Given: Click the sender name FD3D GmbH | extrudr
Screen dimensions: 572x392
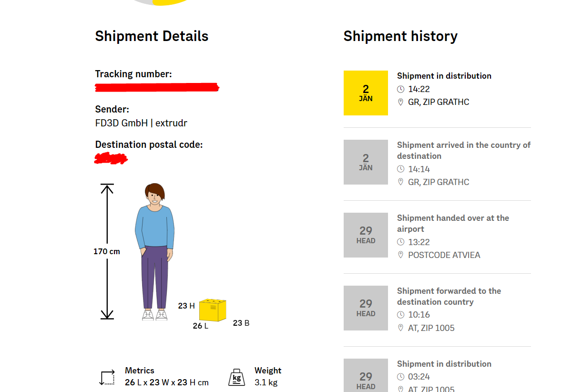Looking at the screenshot, I should pyautogui.click(x=141, y=123).
